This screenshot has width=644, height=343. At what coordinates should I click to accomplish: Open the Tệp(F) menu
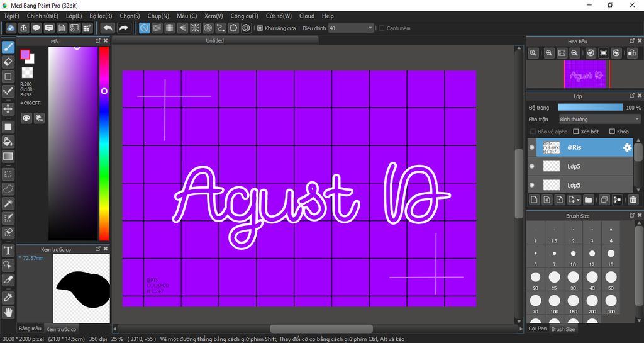coord(11,16)
